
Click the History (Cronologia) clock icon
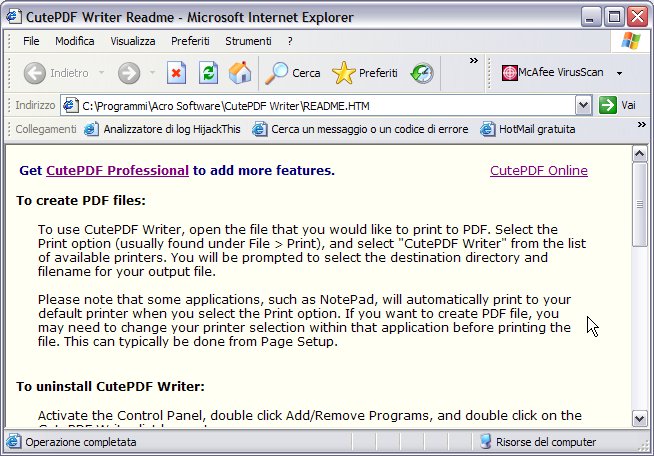pyautogui.click(x=422, y=73)
